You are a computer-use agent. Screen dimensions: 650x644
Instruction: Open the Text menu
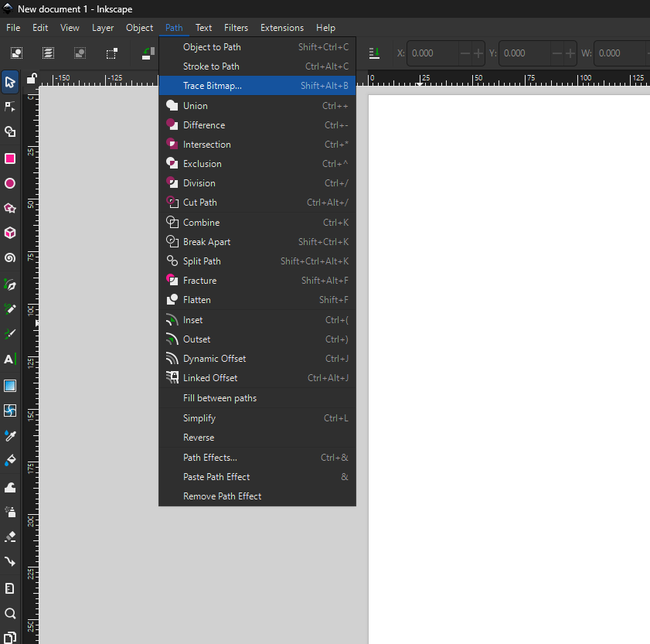(203, 28)
